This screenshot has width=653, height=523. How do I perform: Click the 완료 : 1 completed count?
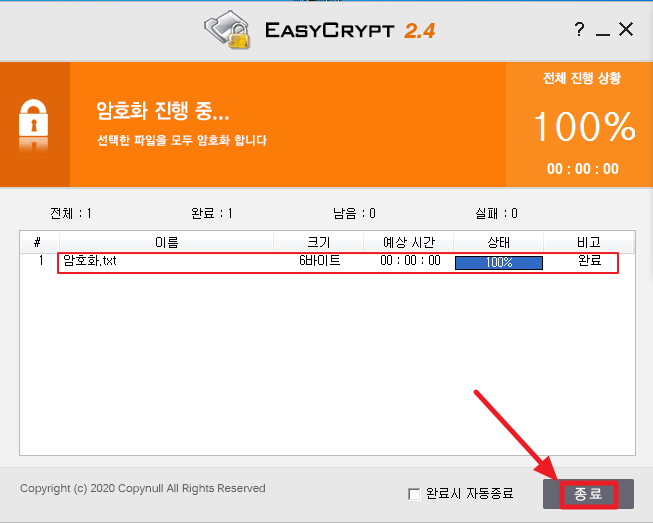pos(212,214)
